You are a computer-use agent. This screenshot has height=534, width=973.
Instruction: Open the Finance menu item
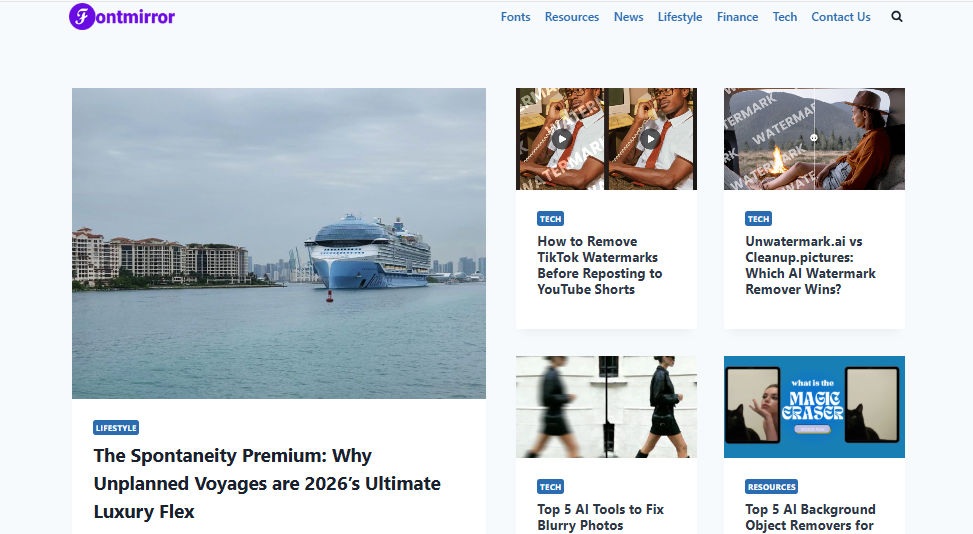738,17
